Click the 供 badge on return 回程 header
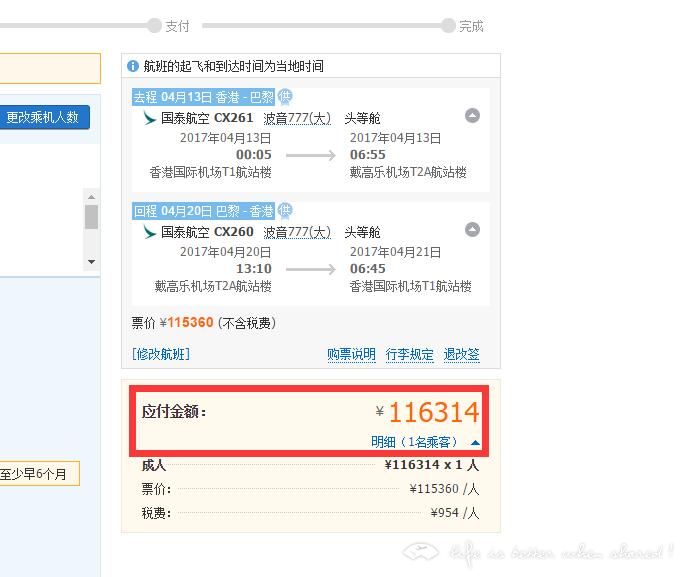This screenshot has height=577, width=685. (x=286, y=211)
